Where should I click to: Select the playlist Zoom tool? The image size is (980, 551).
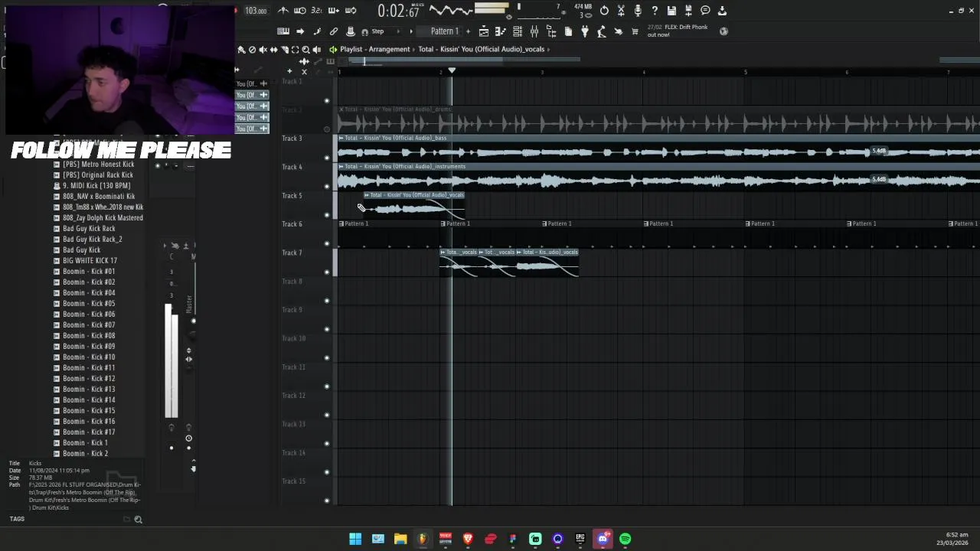tap(305, 50)
